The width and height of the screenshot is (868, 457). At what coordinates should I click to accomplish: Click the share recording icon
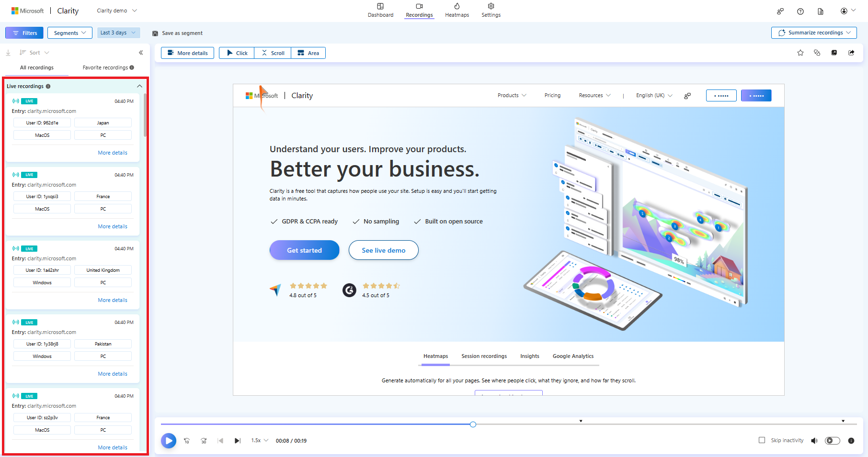[x=851, y=53]
